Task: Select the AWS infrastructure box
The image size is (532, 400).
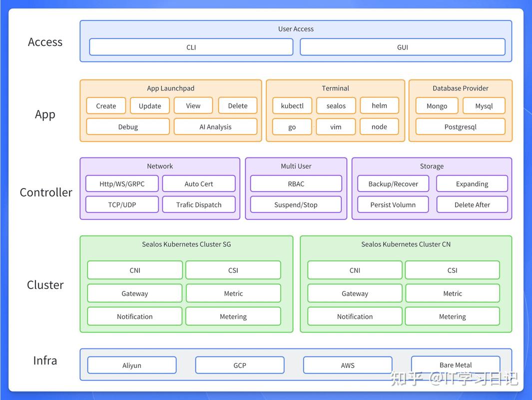Action: click(348, 365)
